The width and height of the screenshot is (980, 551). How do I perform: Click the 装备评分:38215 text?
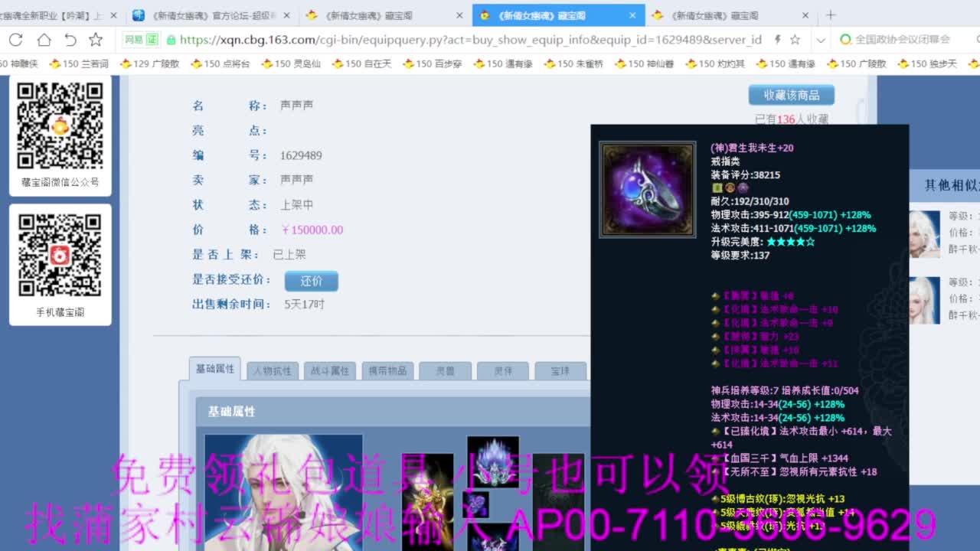point(745,174)
